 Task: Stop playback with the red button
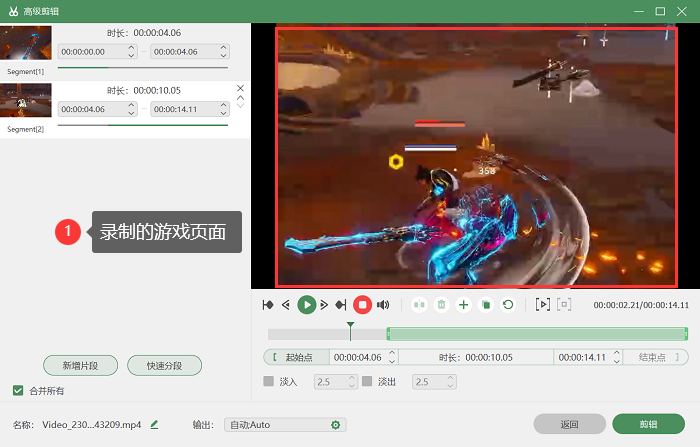pyautogui.click(x=362, y=305)
